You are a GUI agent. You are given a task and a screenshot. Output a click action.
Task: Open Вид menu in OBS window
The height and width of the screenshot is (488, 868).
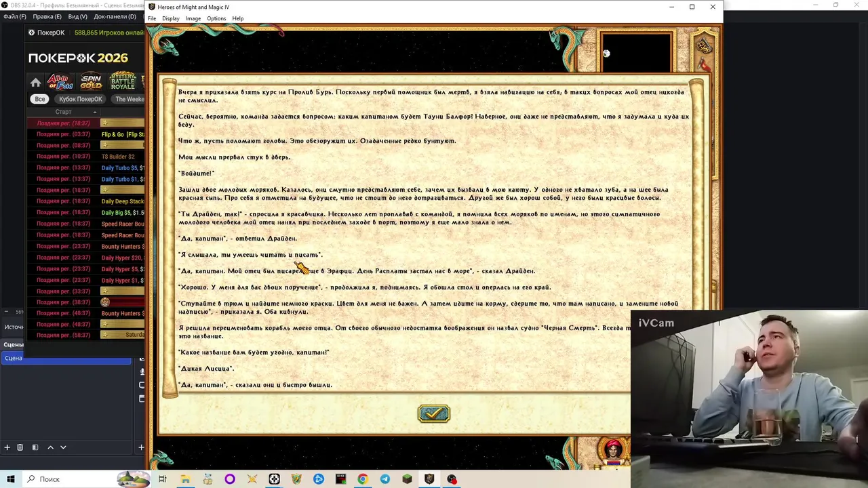[78, 16]
